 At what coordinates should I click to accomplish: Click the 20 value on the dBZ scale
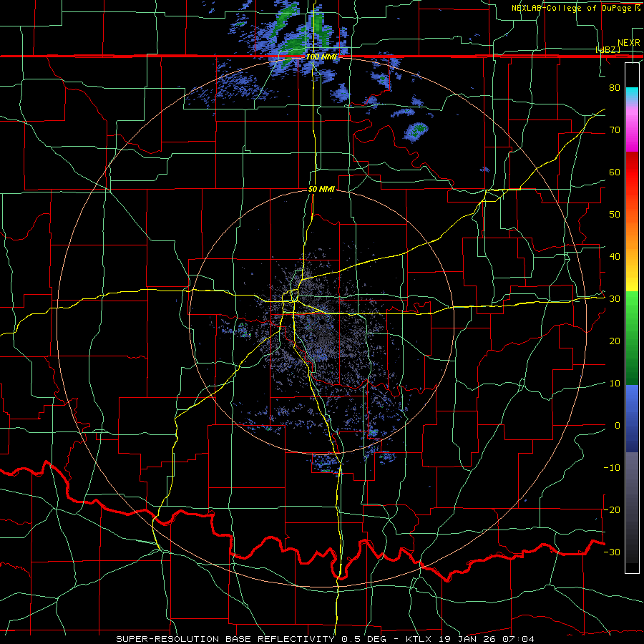(615, 341)
